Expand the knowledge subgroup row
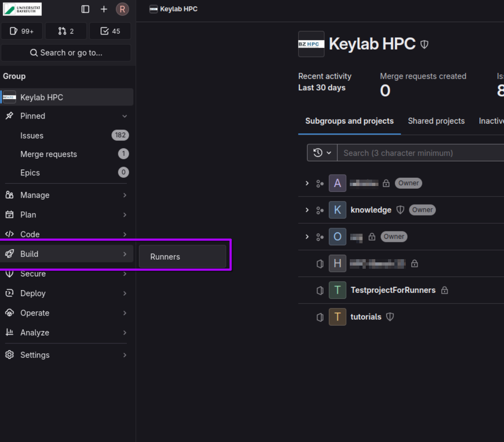The image size is (504, 442). 307,210
